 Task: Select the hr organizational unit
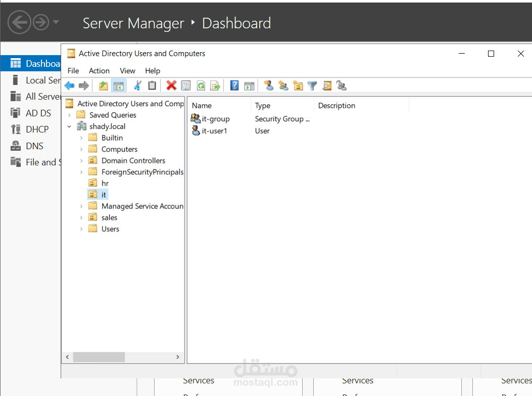105,183
